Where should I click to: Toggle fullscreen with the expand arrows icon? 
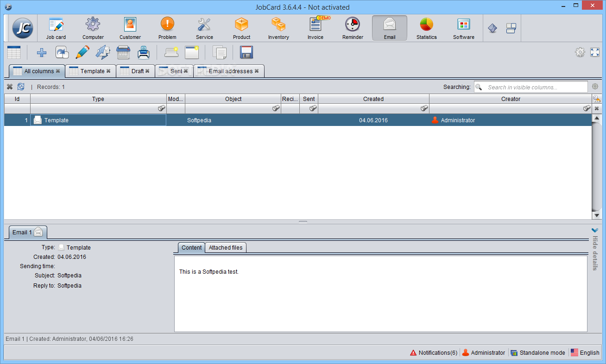coord(595,52)
